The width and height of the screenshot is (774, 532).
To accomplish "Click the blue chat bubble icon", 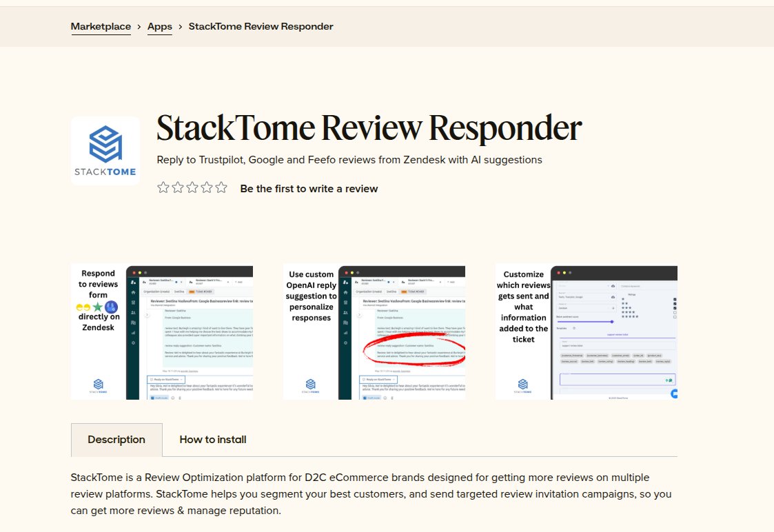I will point(674,393).
